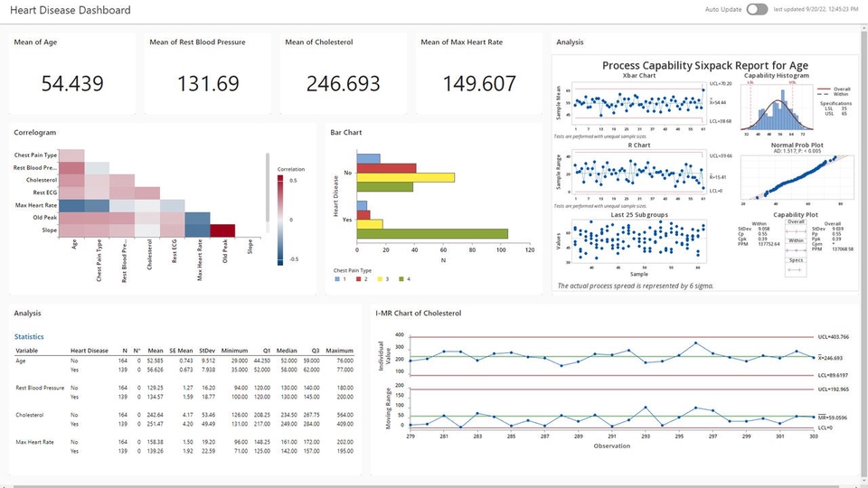Click the red legend swatch for Chest Pain Type 2

point(359,279)
